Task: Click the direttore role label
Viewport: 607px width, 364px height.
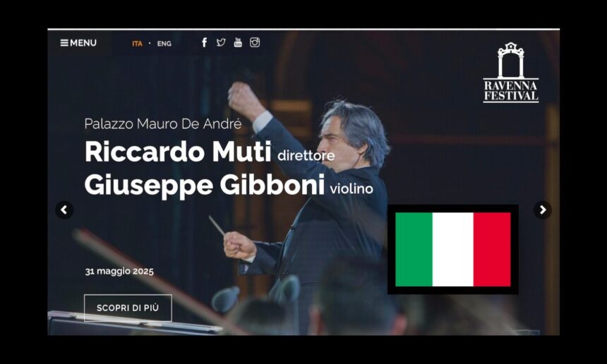Action: pos(306,155)
